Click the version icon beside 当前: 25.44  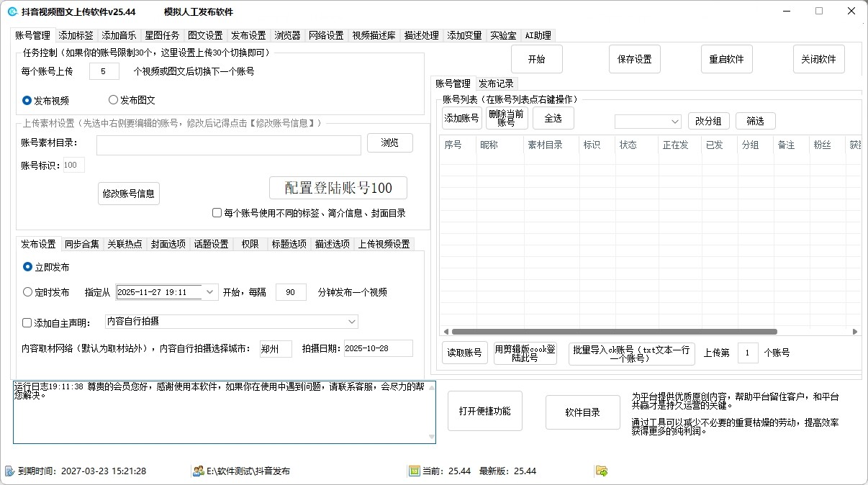point(414,471)
